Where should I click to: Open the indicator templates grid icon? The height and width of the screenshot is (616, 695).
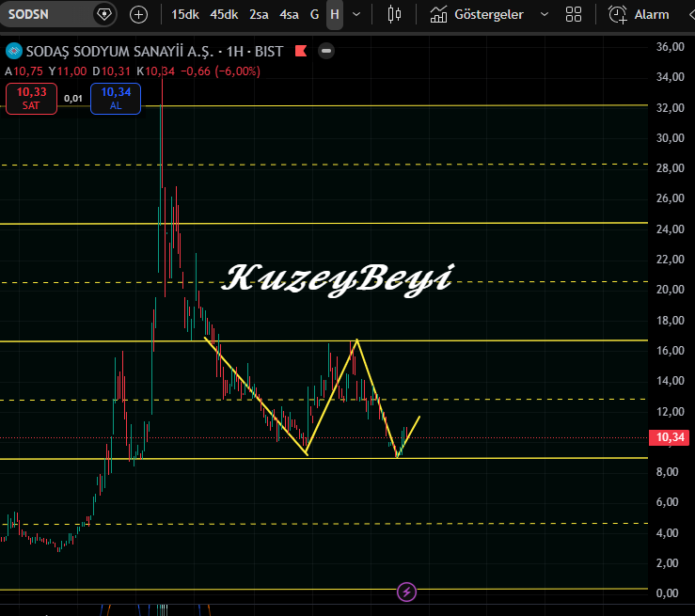tap(573, 15)
